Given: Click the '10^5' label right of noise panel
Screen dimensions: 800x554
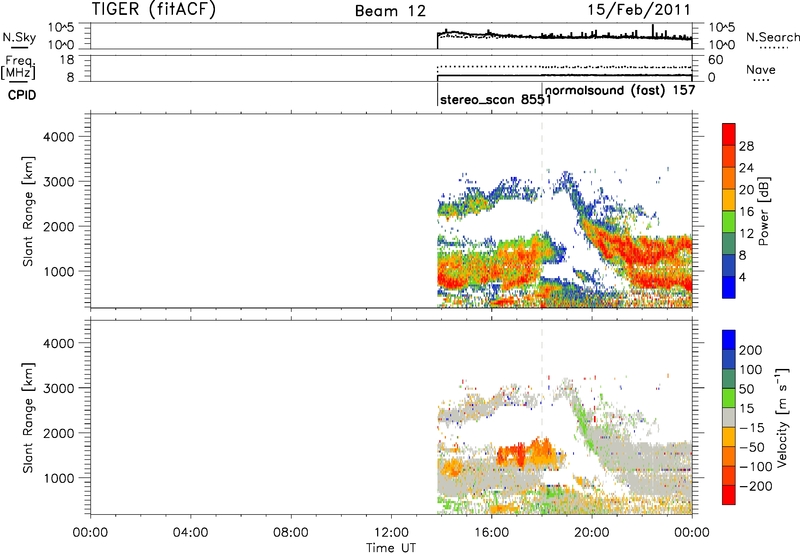Looking at the screenshot, I should click(721, 28).
